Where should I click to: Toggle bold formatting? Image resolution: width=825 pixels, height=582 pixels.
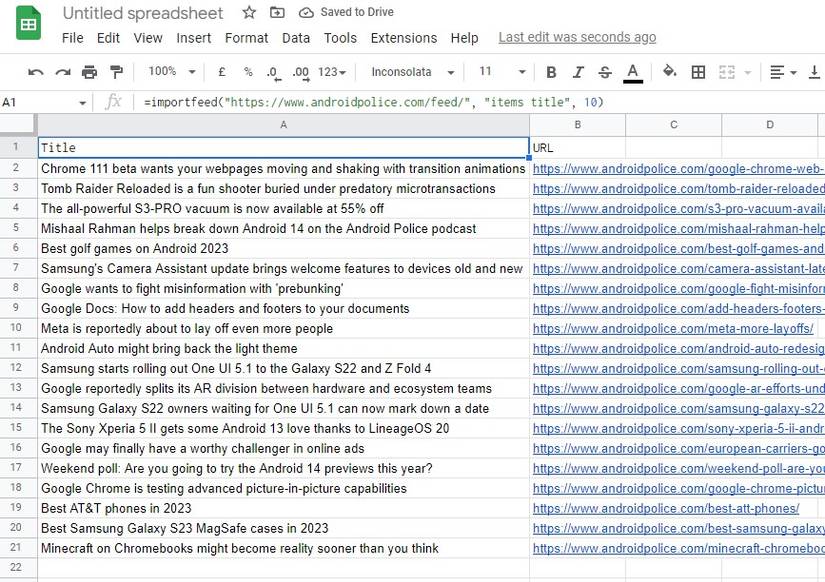[551, 72]
